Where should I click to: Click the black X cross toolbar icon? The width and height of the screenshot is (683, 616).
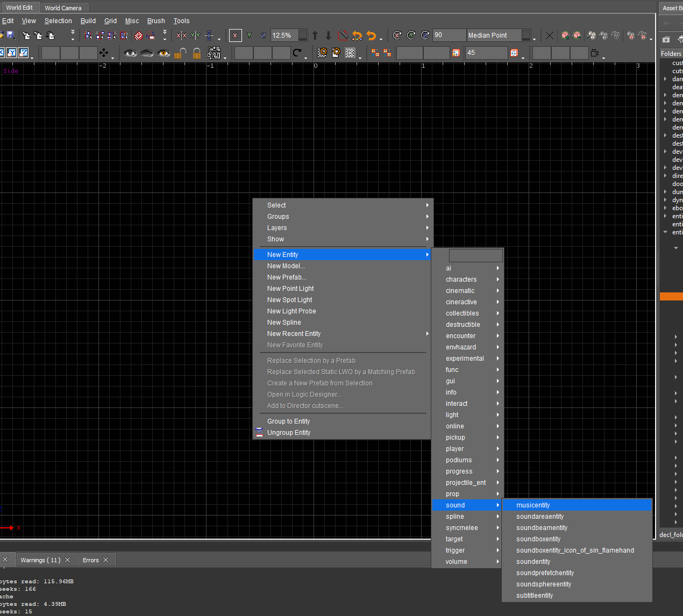coord(549,35)
